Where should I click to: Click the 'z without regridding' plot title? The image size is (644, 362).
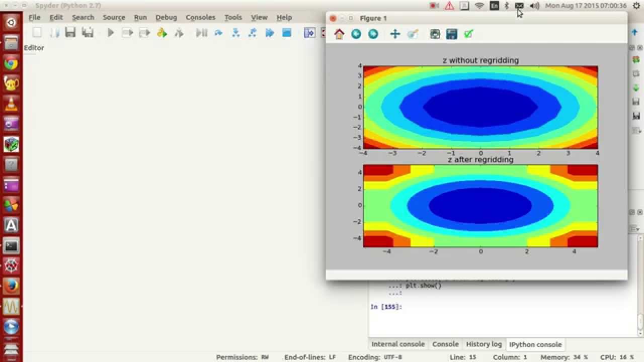tap(480, 60)
